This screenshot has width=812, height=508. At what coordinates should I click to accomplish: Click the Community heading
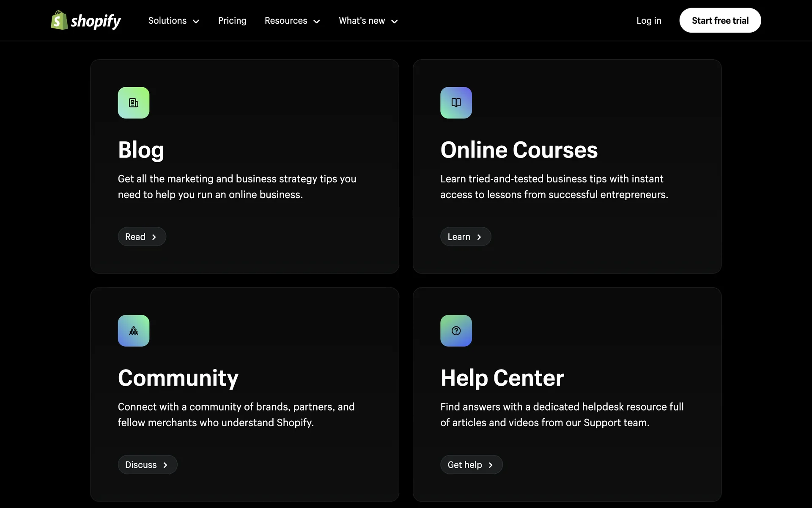178,378
